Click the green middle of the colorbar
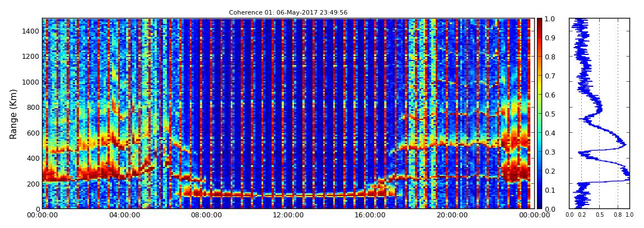The height and width of the screenshot is (228, 644). coord(540,114)
